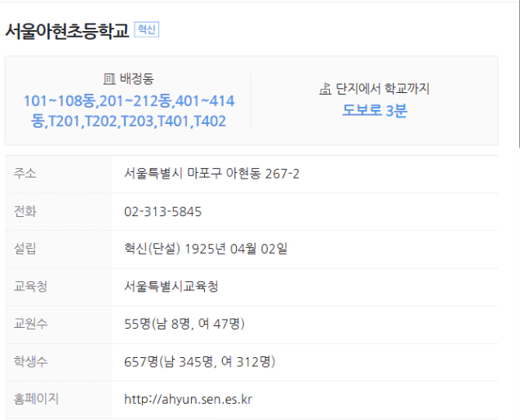The width and height of the screenshot is (520, 420).
Task: Click the 배정동 label
Action: [x=136, y=79]
